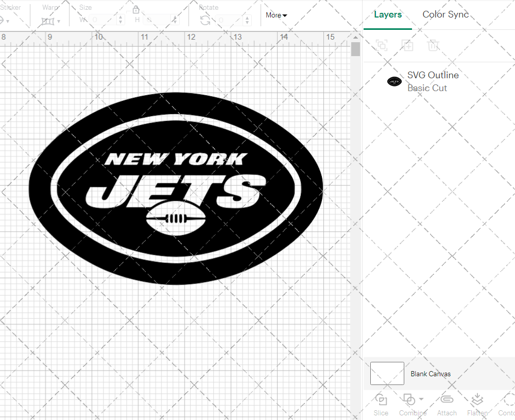Open the Warp dropdown
Viewport: 515px width, 420px height.
tap(51, 21)
